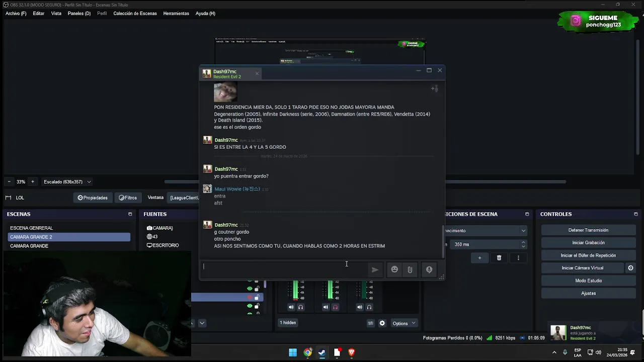Open Ajustes settings button
644x362 pixels.
pyautogui.click(x=588, y=293)
